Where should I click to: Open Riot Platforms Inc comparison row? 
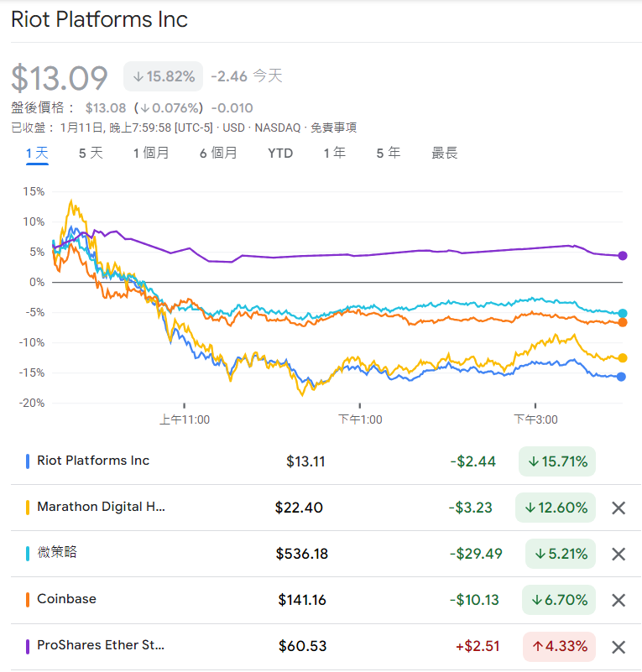pyautogui.click(x=326, y=461)
